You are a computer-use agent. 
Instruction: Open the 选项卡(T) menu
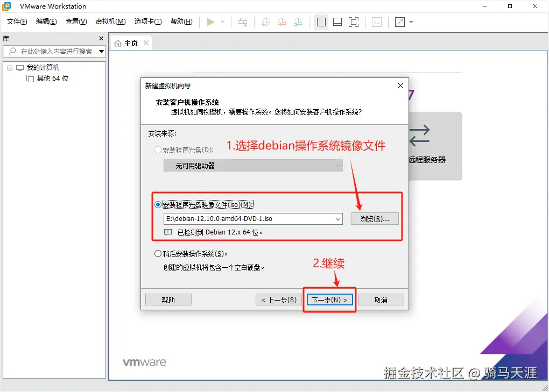[x=148, y=22]
